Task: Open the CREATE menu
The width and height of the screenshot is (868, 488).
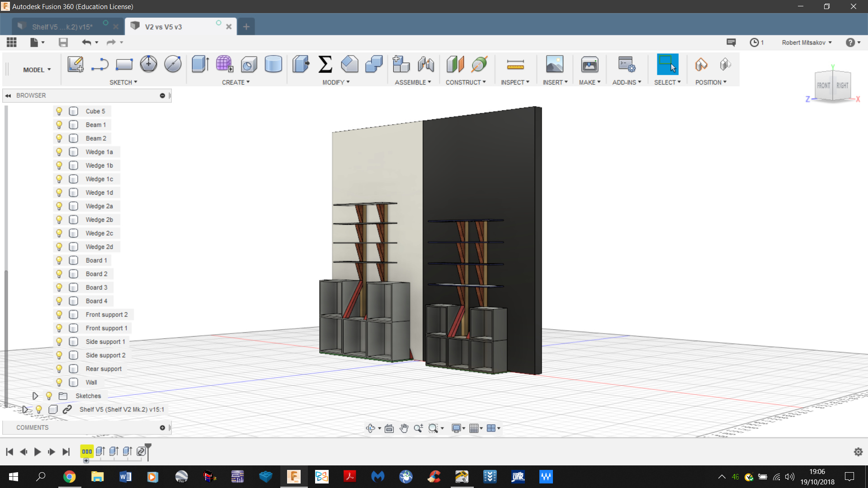Action: [x=236, y=82]
